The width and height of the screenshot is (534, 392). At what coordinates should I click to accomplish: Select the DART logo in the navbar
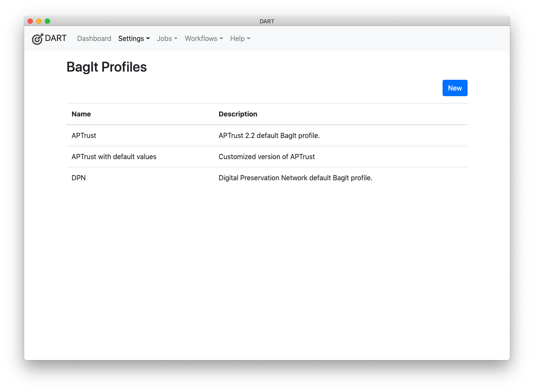[49, 38]
